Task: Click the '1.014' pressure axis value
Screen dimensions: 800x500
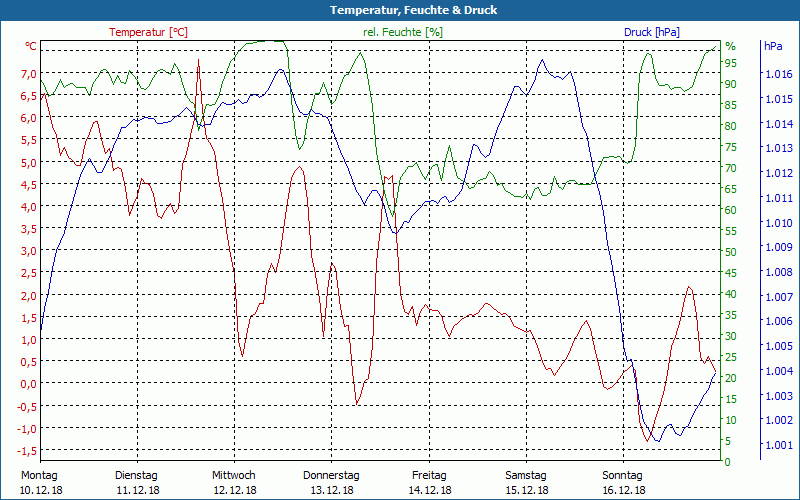Action: click(x=779, y=124)
